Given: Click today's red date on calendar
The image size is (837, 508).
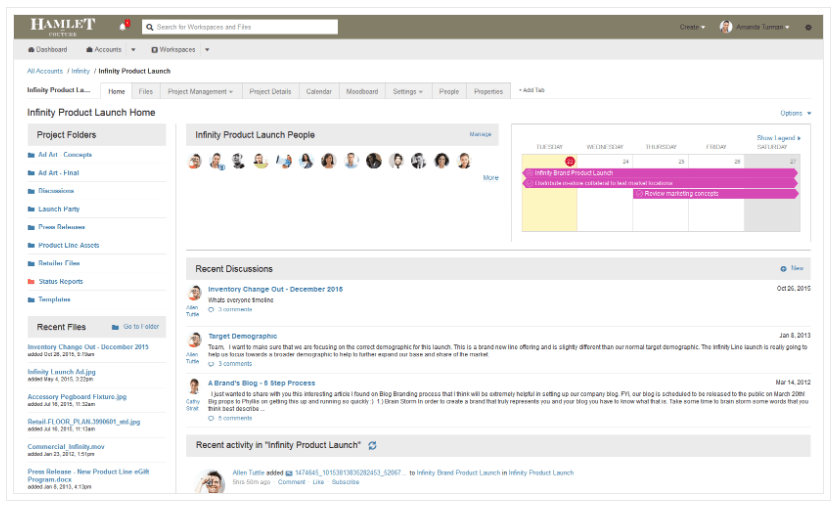Looking at the screenshot, I should coord(570,161).
